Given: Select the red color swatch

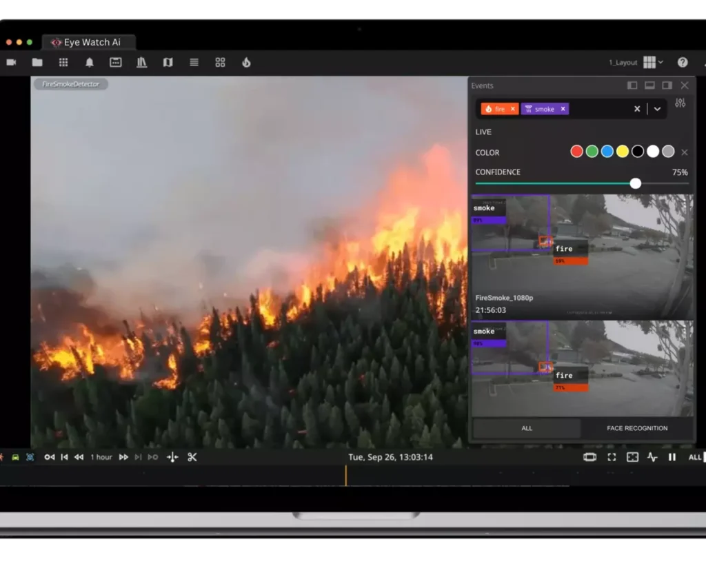Looking at the screenshot, I should point(577,152).
